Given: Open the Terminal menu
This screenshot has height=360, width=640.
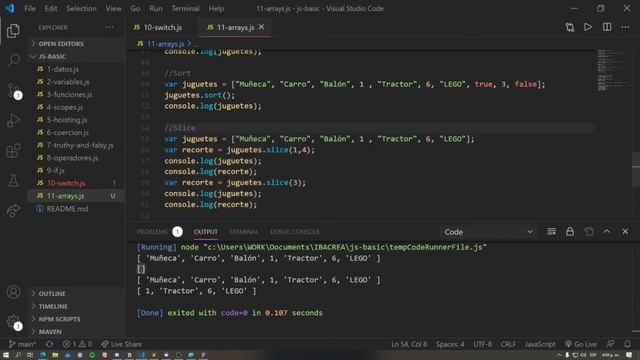Looking at the screenshot, I should 185,8.
